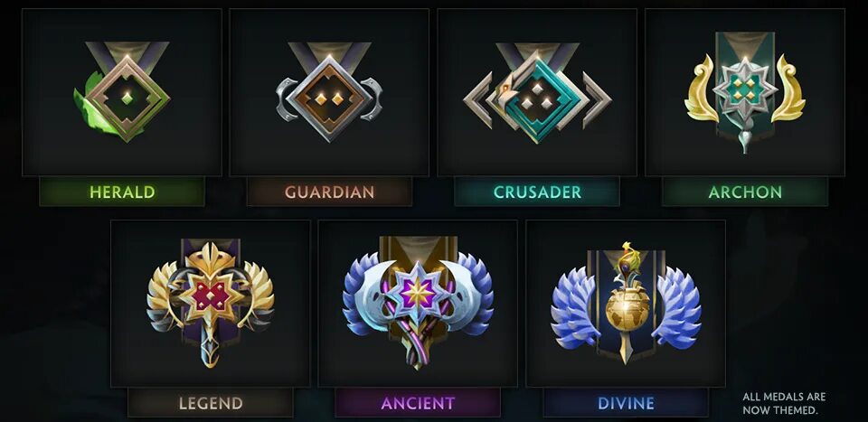This screenshot has height=422, width=868.
Task: Select the CRUSADER name plate
Action: [x=537, y=192]
